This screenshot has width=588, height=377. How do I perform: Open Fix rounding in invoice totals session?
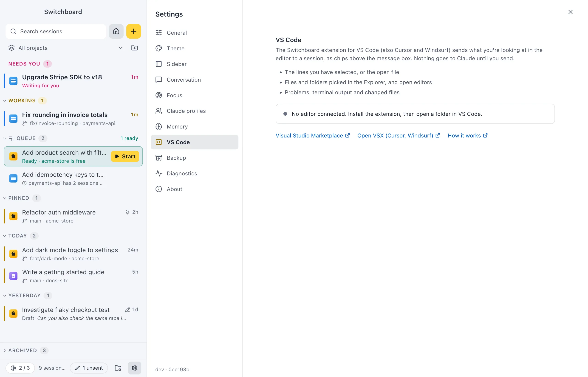point(73,118)
